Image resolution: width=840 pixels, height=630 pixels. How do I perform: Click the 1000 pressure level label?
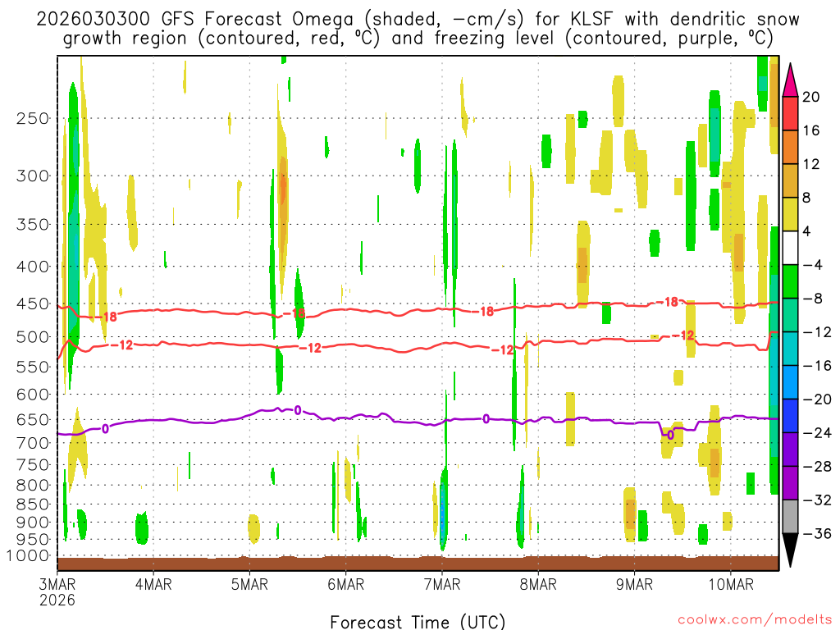[x=28, y=555]
